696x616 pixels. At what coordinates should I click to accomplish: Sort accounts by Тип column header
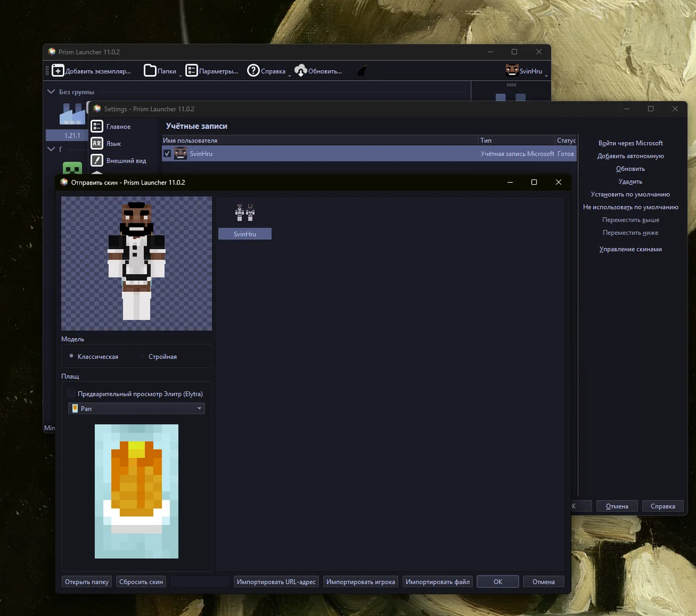coord(517,140)
